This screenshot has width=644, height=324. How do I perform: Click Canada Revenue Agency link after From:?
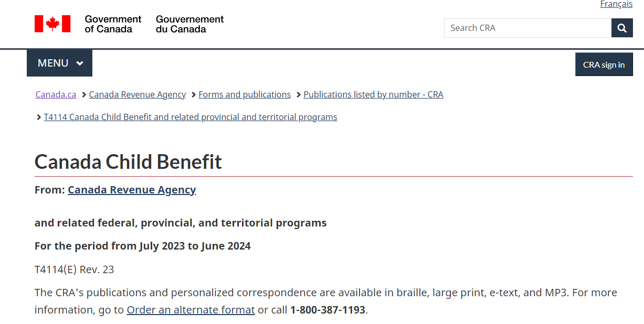[132, 190]
